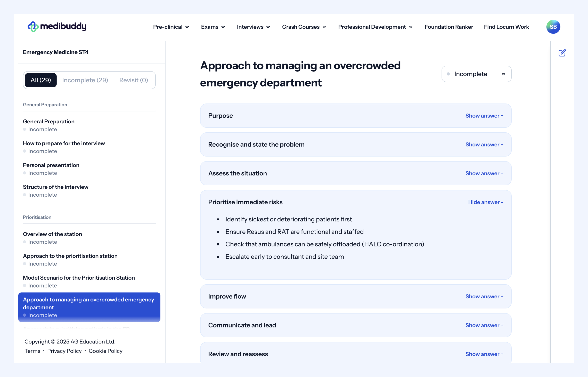The width and height of the screenshot is (588, 377).
Task: Click the Exams menu chevron icon
Action: [223, 27]
